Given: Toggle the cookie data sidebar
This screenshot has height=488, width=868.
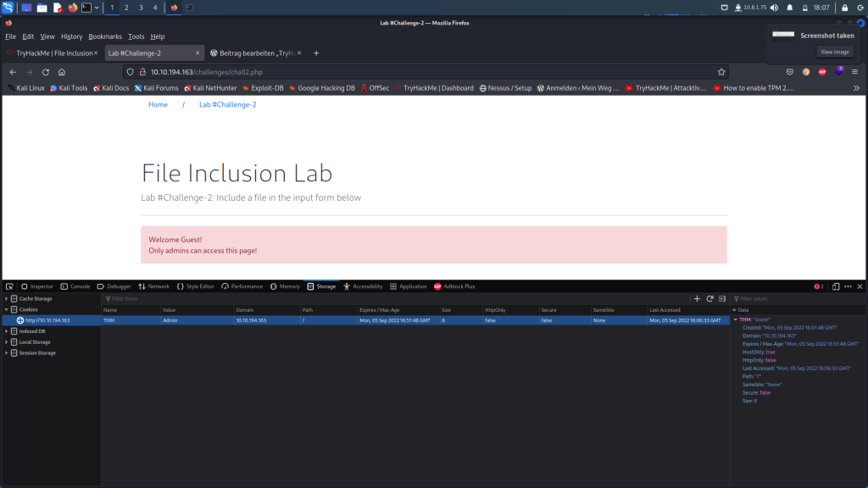Looking at the screenshot, I should (722, 299).
